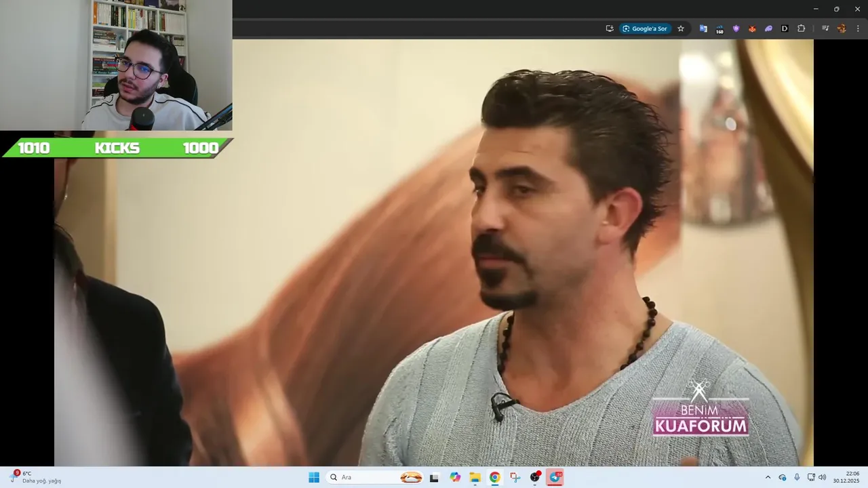868x488 pixels.
Task: Show hidden system tray icons
Action: 768,477
